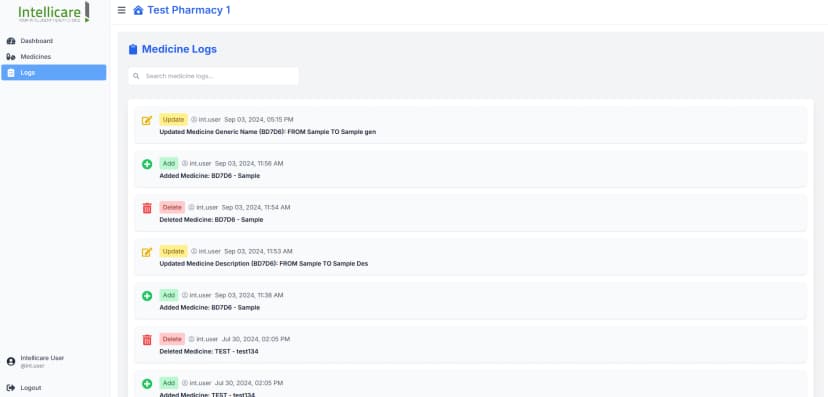Click the green plus icon on the 11:38 AM entry

point(147,296)
